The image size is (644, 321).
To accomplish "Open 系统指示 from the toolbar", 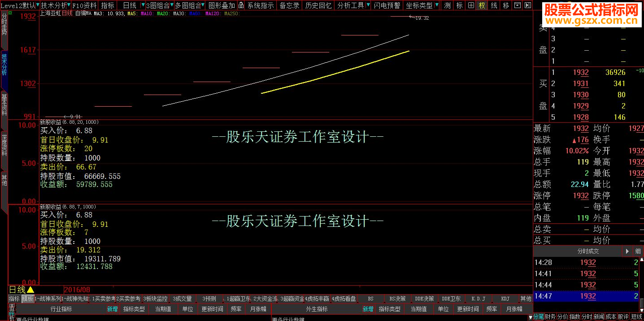I will (260, 4).
